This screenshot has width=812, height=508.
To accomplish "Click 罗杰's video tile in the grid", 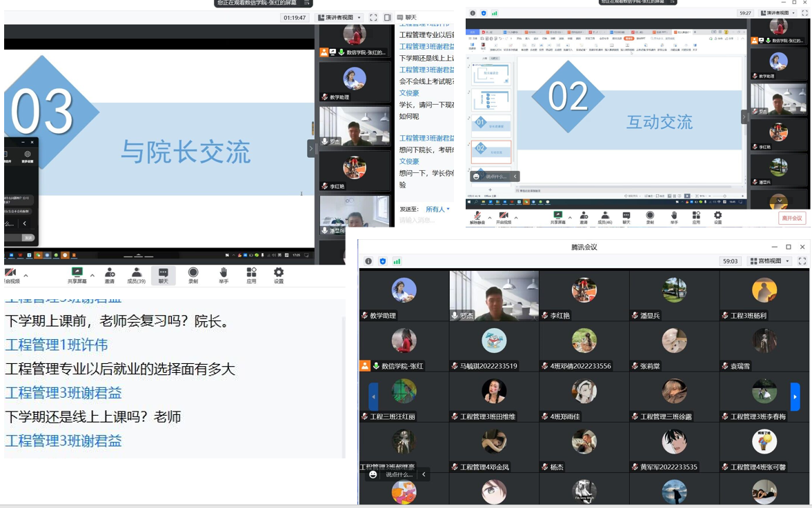I will coord(494,295).
